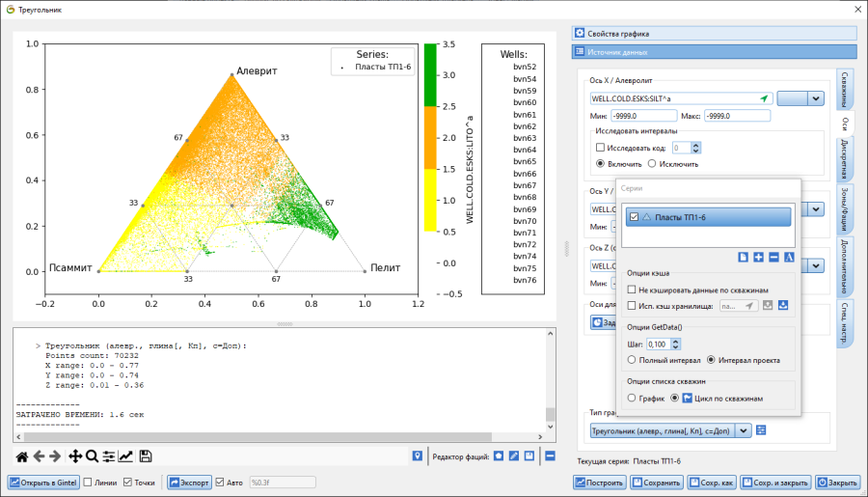The height and width of the screenshot is (497, 868).
Task: Click the gray save cache icon
Action: tap(768, 305)
